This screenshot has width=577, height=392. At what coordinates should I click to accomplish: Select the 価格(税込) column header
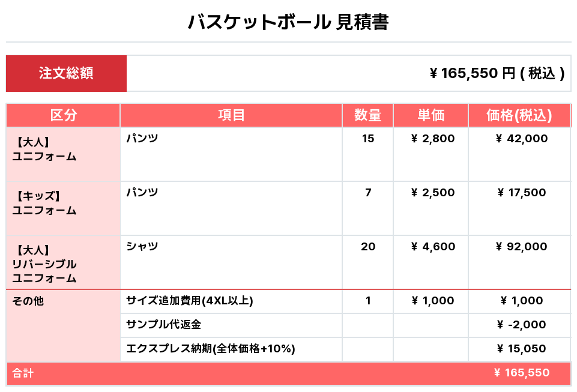point(519,115)
